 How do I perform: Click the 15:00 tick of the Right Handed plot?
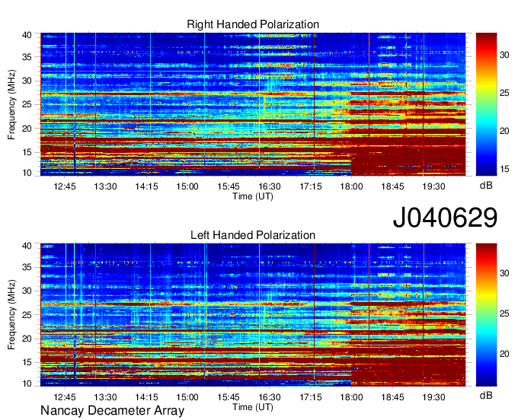tap(187, 186)
